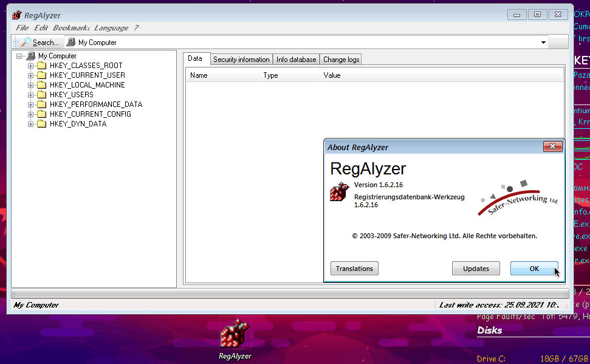Click the HKEY_USERS label
Screen dimensions: 590x364
click(72, 95)
